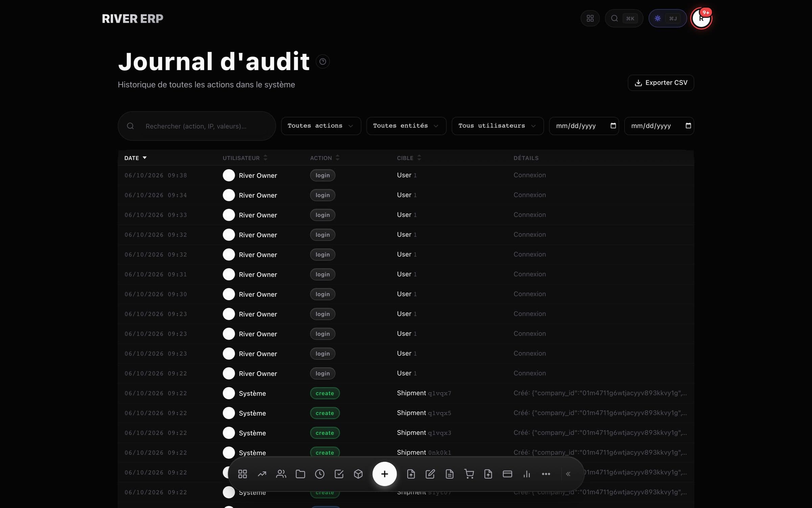Screen dimensions: 812x508
Task: Sort by the UTILISATEUR column header
Action: (x=245, y=158)
